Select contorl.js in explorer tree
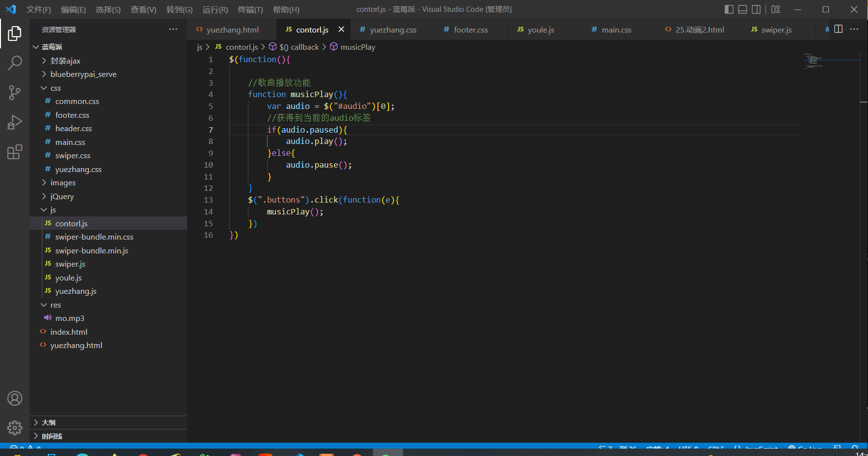This screenshot has height=456, width=868. (x=108, y=223)
